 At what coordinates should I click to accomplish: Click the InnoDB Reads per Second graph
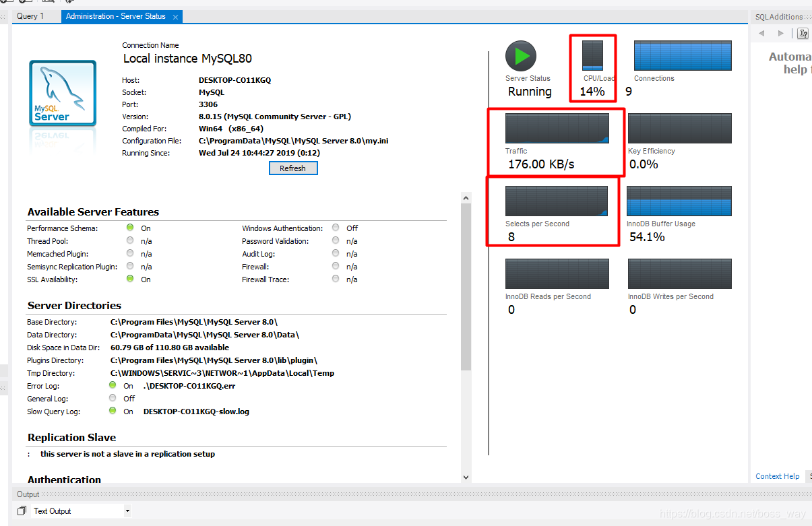pos(557,273)
